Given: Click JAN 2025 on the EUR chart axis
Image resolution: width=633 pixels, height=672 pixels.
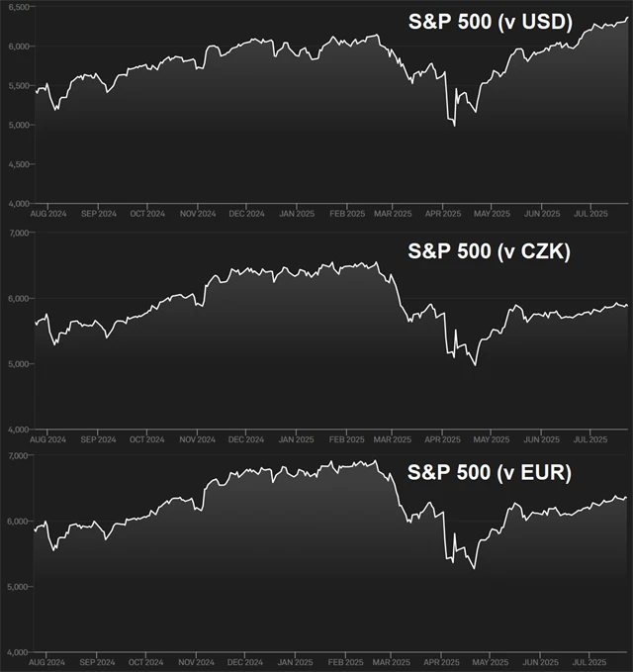Looking at the screenshot, I should pos(296,661).
